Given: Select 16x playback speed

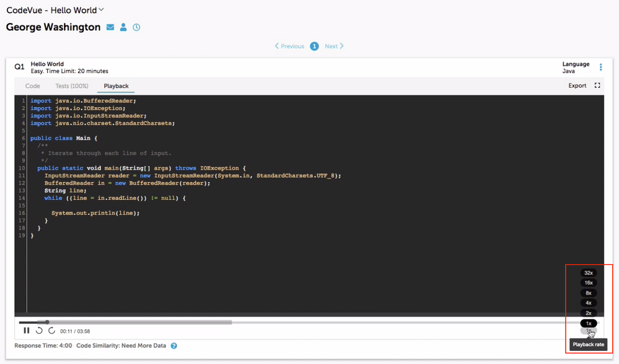Looking at the screenshot, I should pos(589,283).
